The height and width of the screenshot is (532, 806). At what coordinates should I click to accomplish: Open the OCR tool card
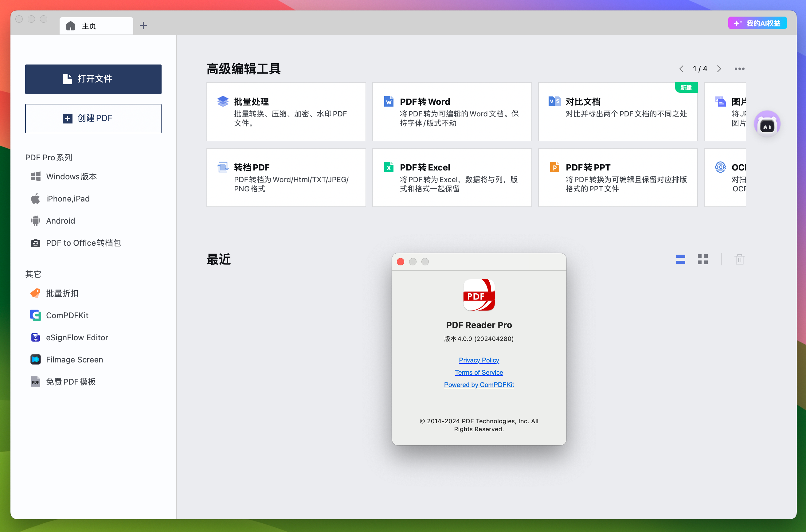(725, 178)
